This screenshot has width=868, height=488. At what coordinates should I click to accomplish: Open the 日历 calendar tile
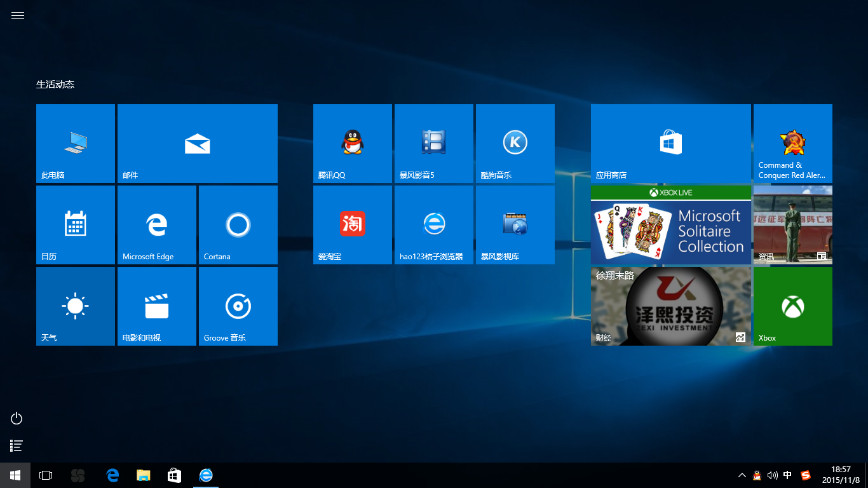76,225
